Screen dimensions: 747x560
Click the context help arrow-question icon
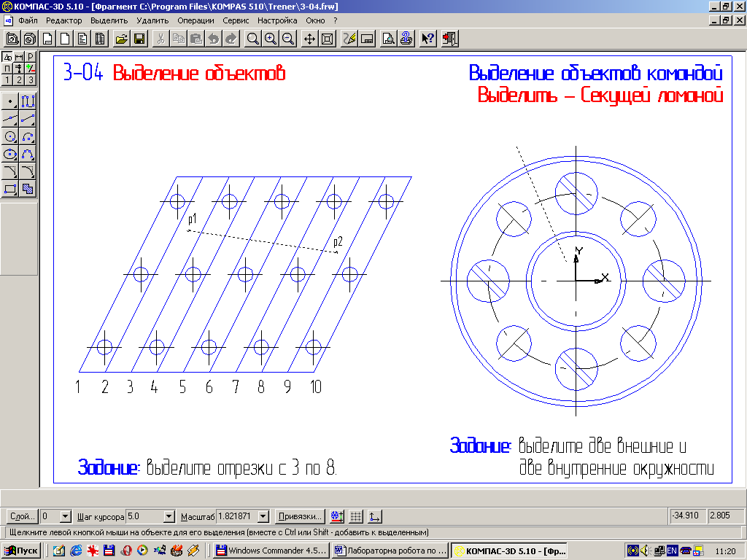tap(427, 39)
